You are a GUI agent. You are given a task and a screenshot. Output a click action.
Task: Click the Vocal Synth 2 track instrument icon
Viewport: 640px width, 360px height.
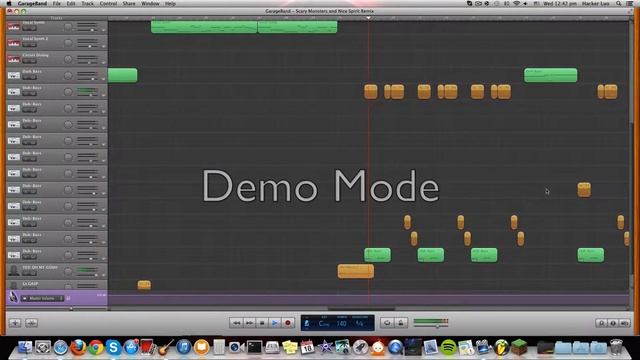13,43
